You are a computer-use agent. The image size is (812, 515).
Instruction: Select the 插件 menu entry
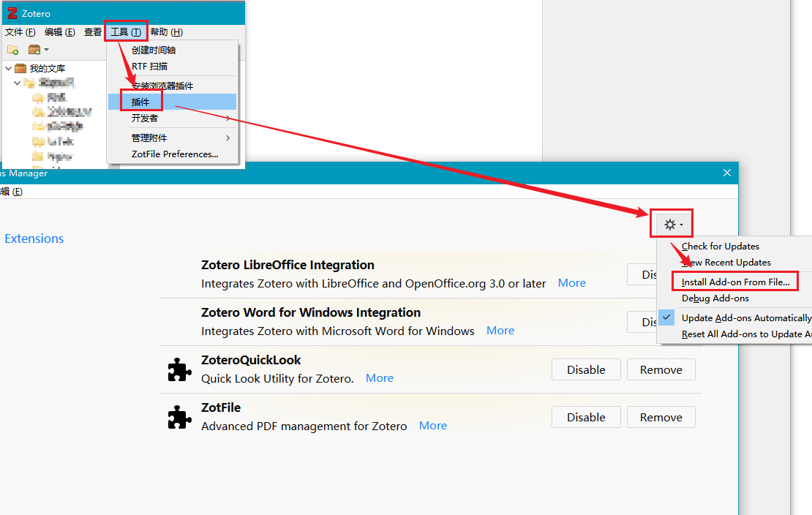pyautogui.click(x=172, y=102)
